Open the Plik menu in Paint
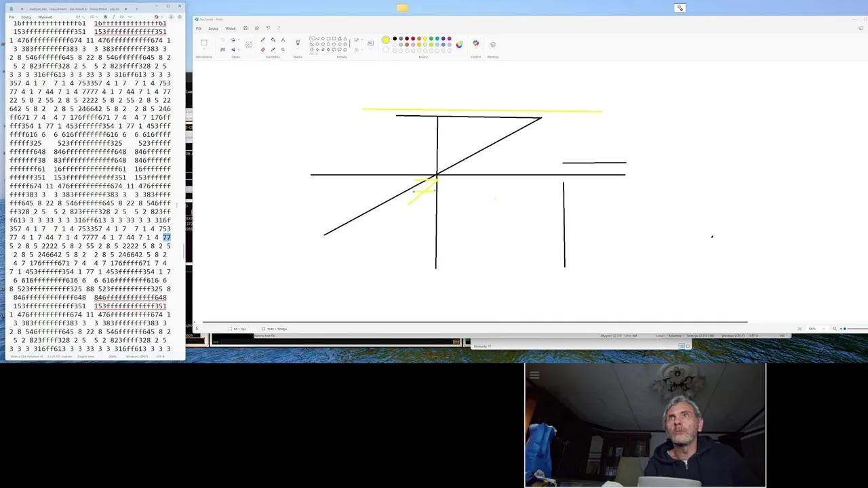Image resolution: width=868 pixels, height=488 pixels. [199, 28]
